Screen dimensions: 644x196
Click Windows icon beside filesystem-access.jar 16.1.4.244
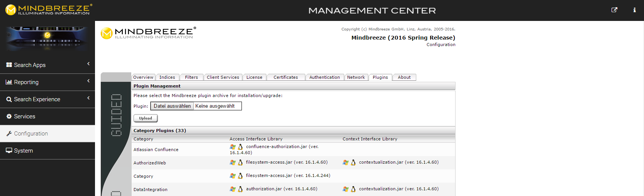[233, 175]
